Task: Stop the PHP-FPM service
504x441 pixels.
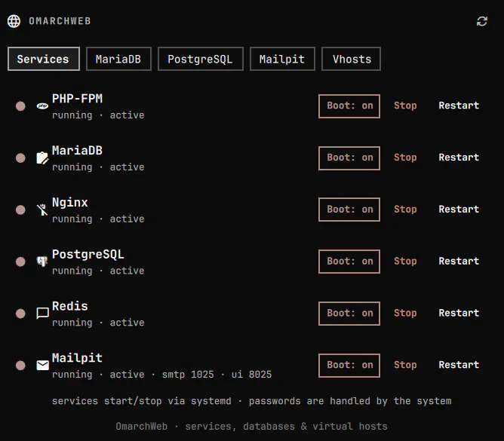Action: (405, 106)
